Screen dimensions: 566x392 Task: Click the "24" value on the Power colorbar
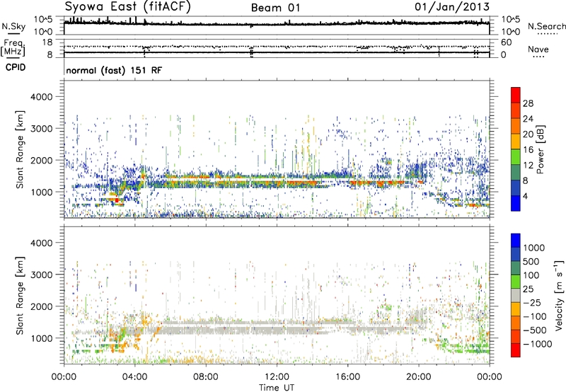click(528, 119)
